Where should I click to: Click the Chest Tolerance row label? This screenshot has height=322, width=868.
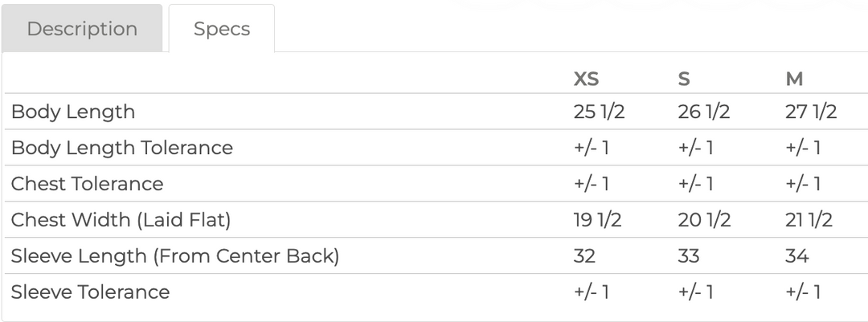tap(87, 184)
